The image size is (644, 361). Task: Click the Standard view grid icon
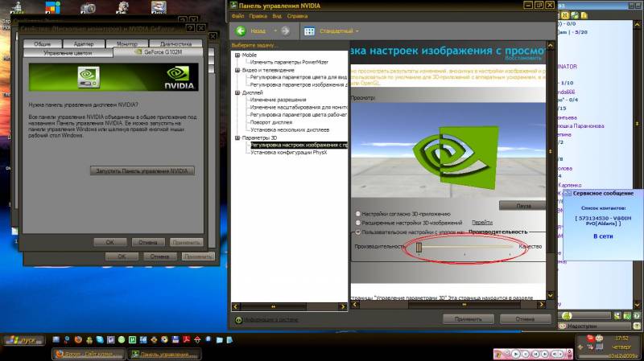pos(309,31)
